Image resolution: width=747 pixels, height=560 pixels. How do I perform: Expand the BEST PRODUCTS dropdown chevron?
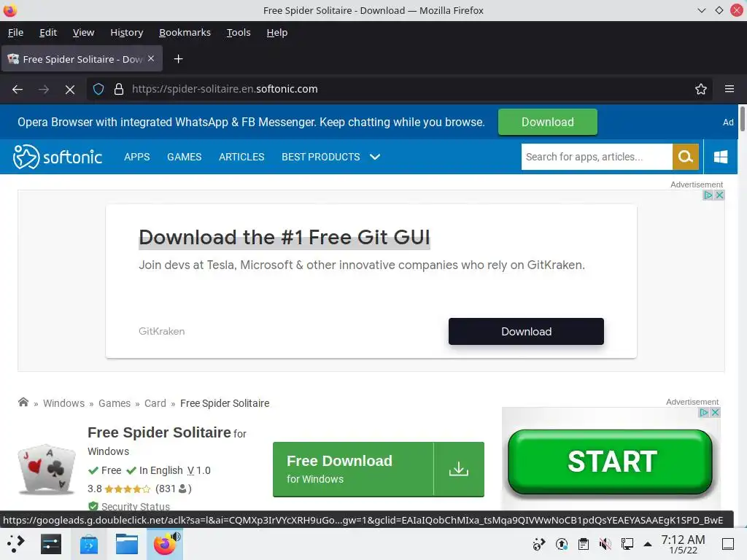click(x=375, y=157)
